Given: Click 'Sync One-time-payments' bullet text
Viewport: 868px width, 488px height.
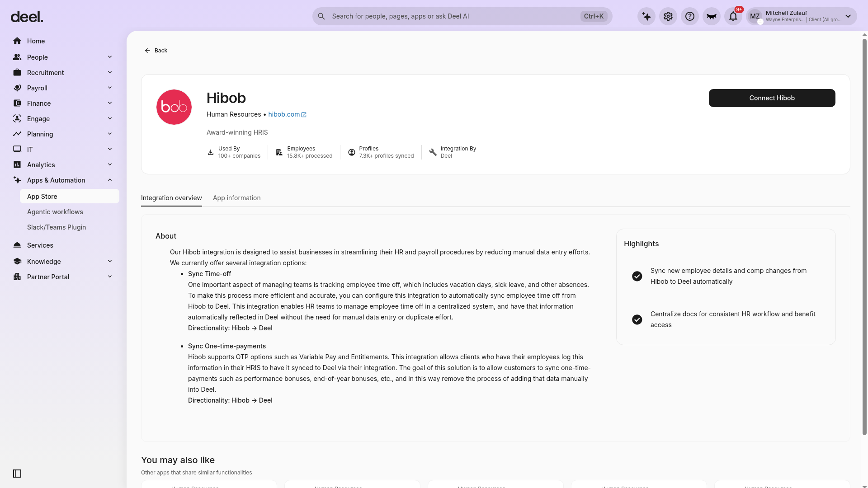Looking at the screenshot, I should coord(227,346).
